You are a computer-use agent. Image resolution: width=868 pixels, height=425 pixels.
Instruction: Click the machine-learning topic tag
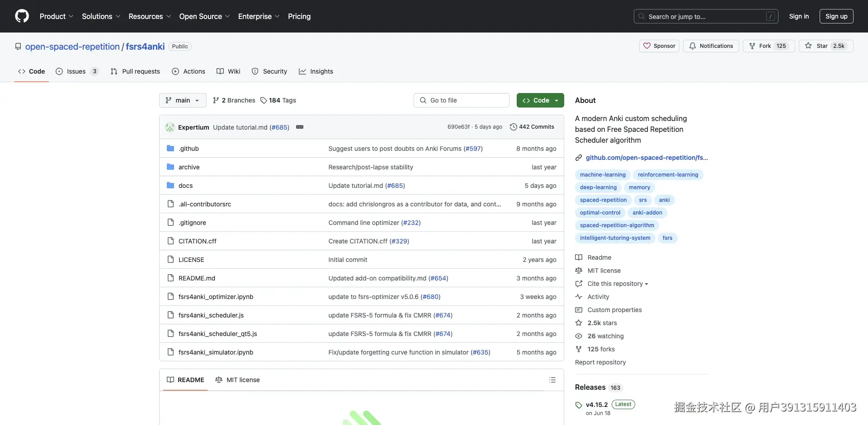(x=603, y=175)
